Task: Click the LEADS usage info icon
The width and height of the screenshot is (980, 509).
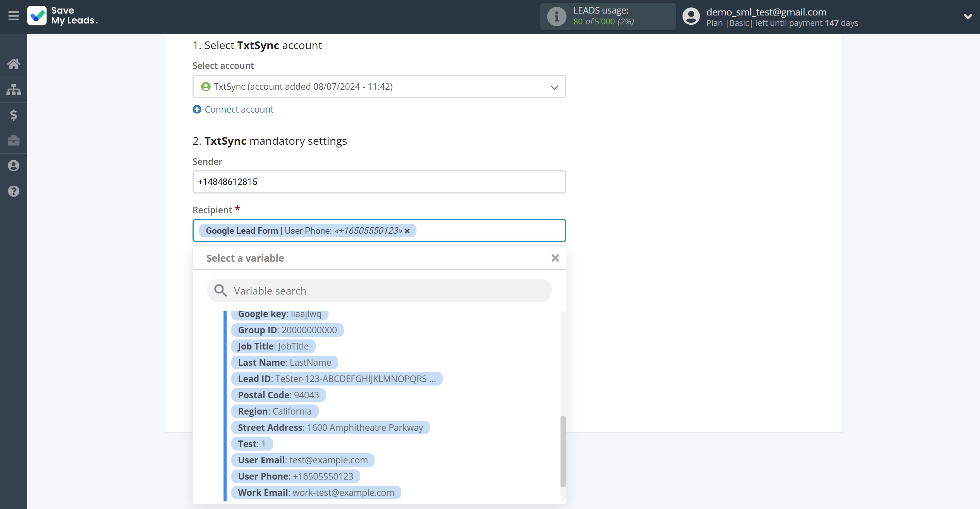Action: point(557,16)
